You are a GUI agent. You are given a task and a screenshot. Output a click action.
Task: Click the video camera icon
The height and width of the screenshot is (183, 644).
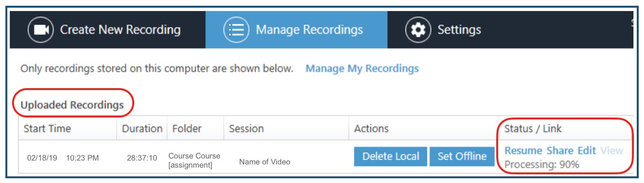(40, 30)
